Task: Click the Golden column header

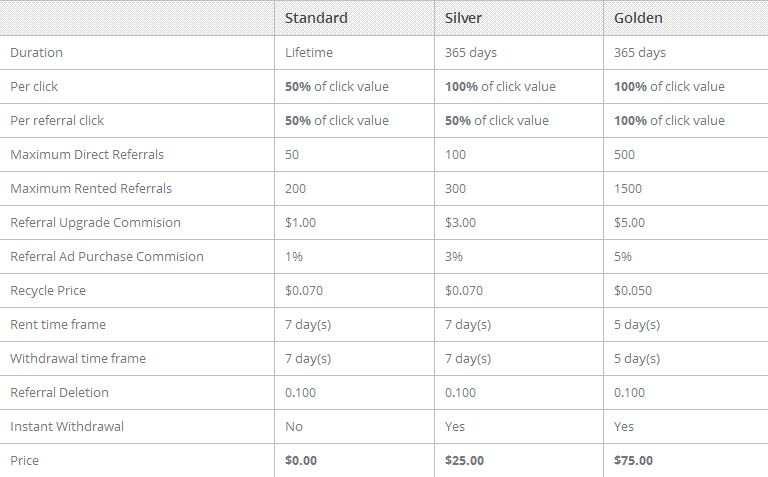Action: click(x=638, y=18)
